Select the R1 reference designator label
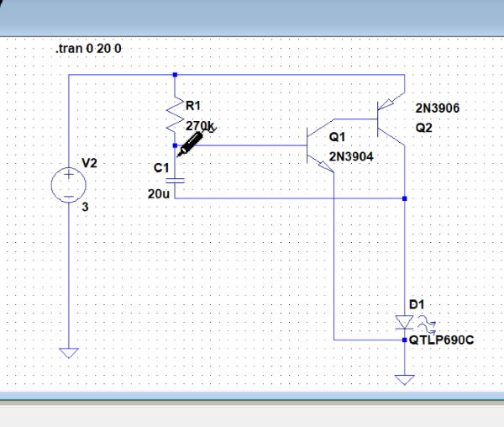 pyautogui.click(x=192, y=106)
